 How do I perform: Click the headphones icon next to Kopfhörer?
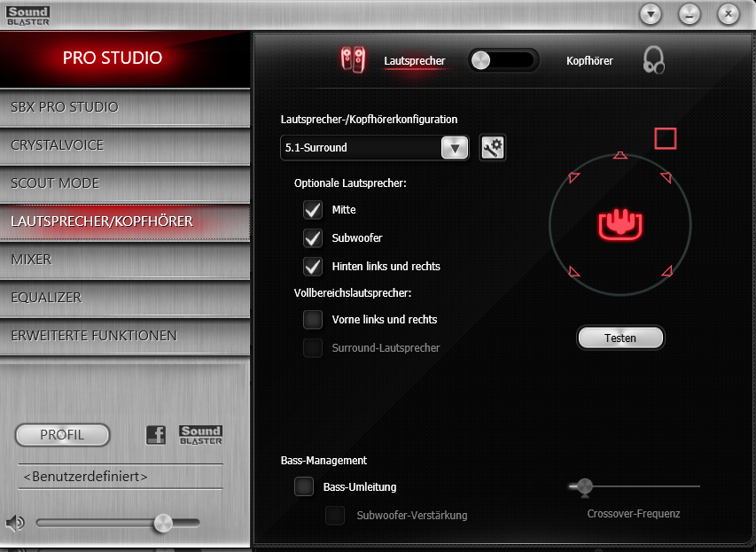tap(654, 60)
